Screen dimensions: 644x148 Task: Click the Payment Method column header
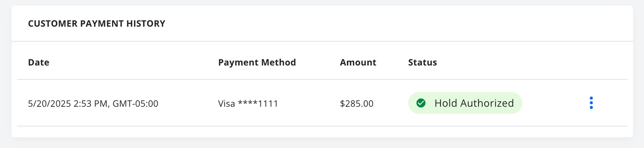pyautogui.click(x=257, y=62)
